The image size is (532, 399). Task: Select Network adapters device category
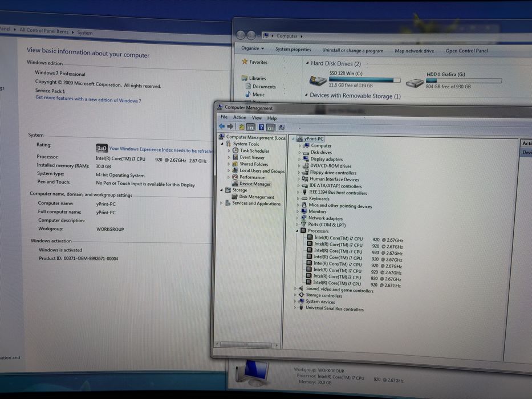point(326,218)
